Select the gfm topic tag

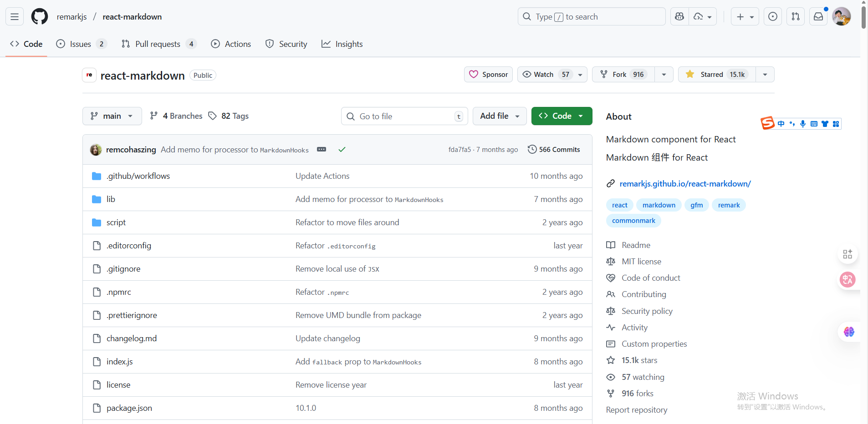(x=696, y=205)
